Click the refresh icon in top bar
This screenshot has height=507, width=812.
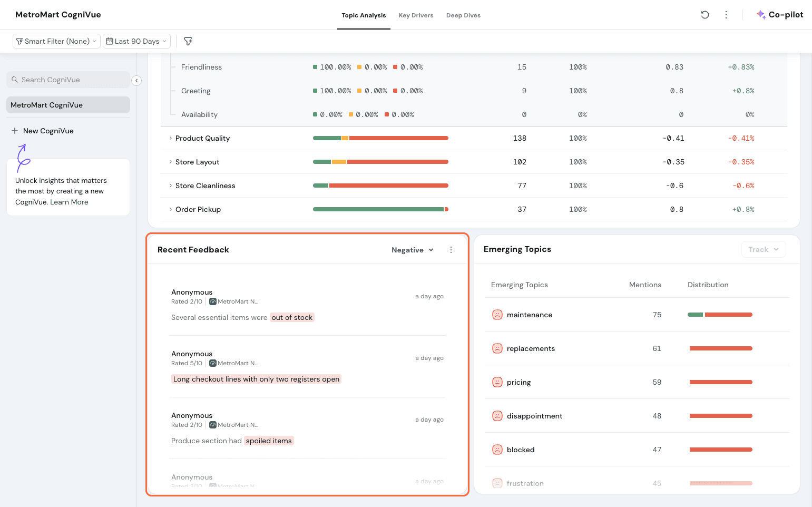pyautogui.click(x=705, y=15)
